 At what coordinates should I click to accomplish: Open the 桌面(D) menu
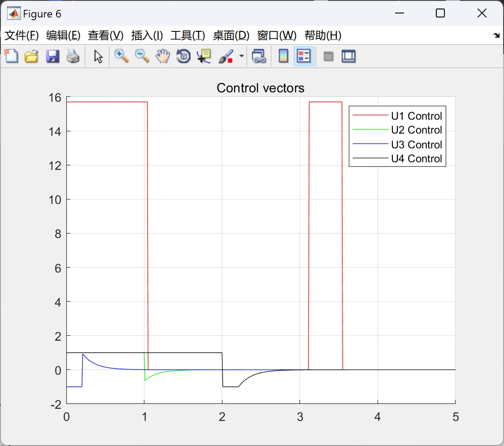[x=231, y=35]
